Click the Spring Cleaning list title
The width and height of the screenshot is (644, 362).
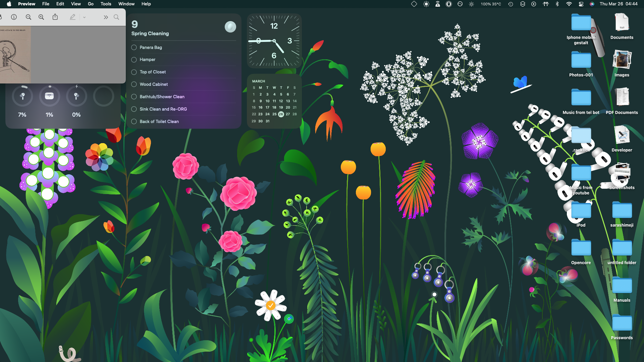click(x=150, y=34)
